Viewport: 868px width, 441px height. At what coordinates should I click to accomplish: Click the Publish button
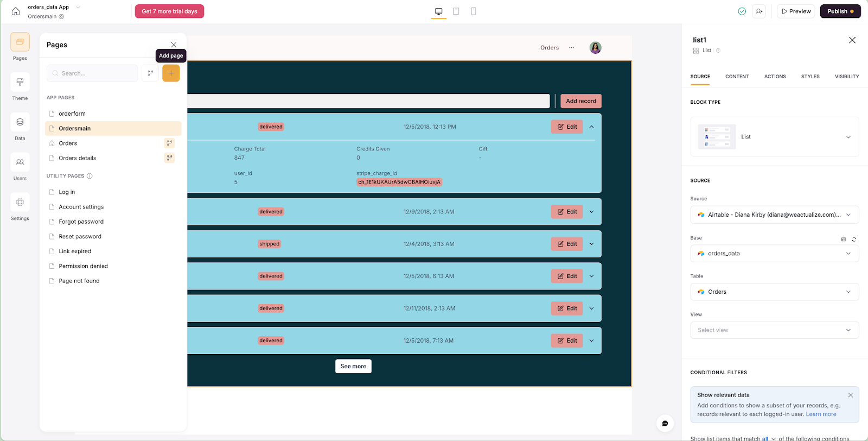tap(840, 11)
